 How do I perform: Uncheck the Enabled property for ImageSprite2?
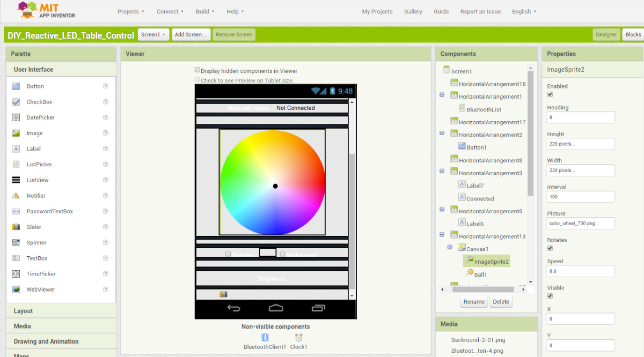(550, 94)
